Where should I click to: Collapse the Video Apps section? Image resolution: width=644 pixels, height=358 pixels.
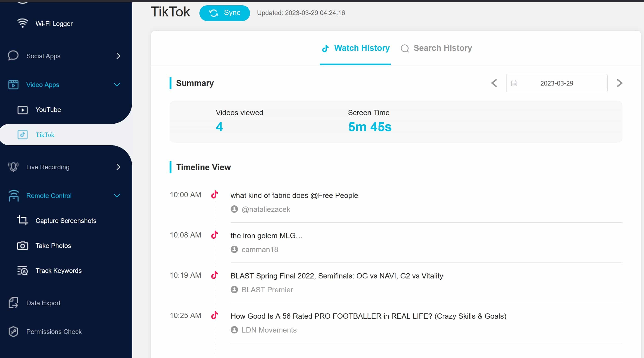(x=117, y=85)
